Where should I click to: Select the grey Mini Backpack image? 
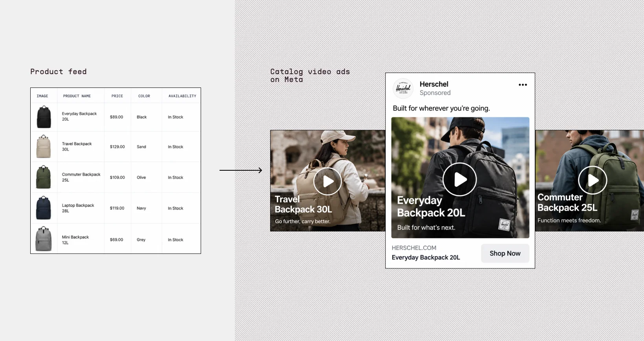[44, 239]
